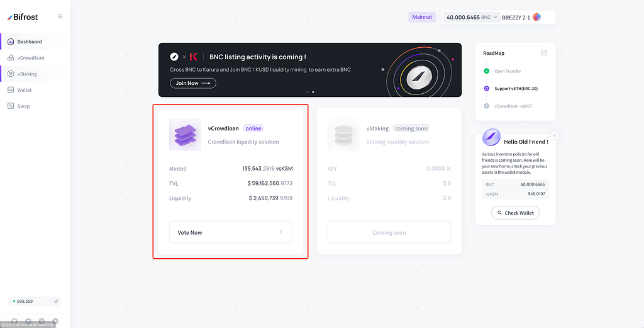Click the purple vCrowdloan card image

186,135
